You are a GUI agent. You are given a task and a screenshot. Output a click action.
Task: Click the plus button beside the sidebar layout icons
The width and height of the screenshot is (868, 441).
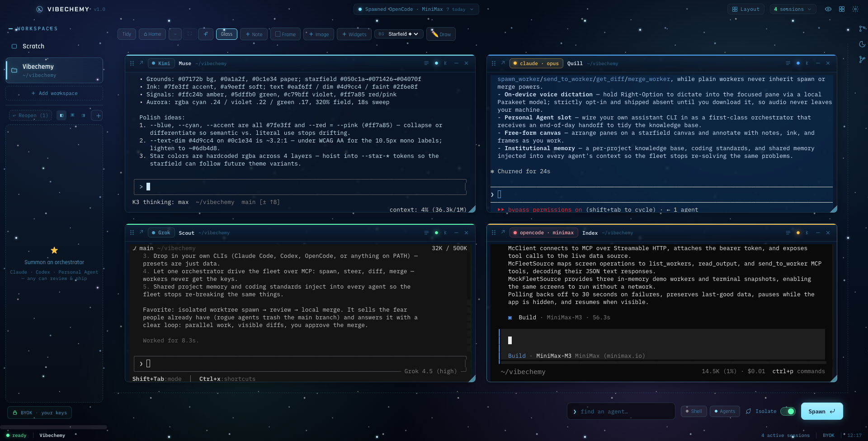(x=97, y=115)
